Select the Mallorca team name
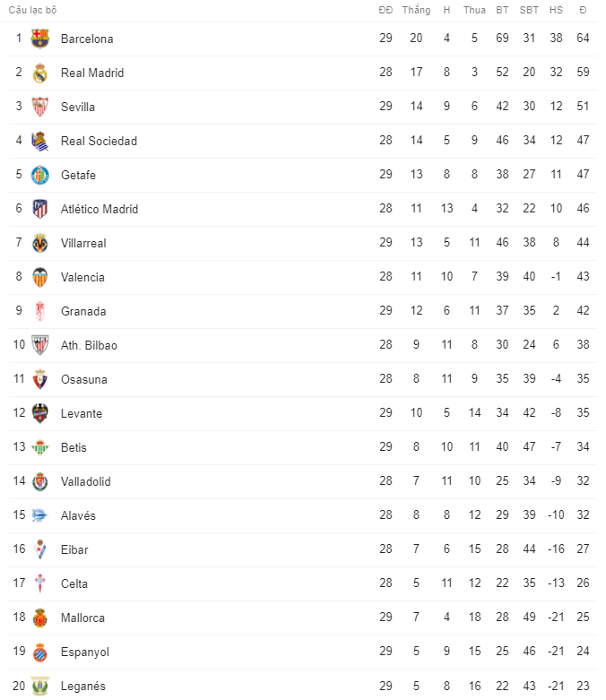606x700 pixels. [82, 618]
